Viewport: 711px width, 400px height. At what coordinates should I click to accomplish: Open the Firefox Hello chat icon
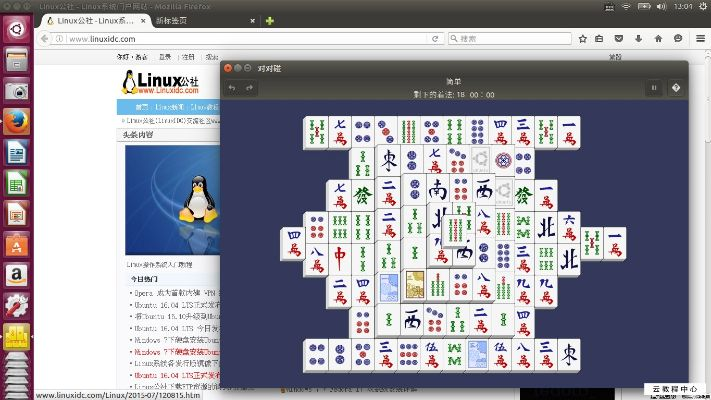click(678, 39)
